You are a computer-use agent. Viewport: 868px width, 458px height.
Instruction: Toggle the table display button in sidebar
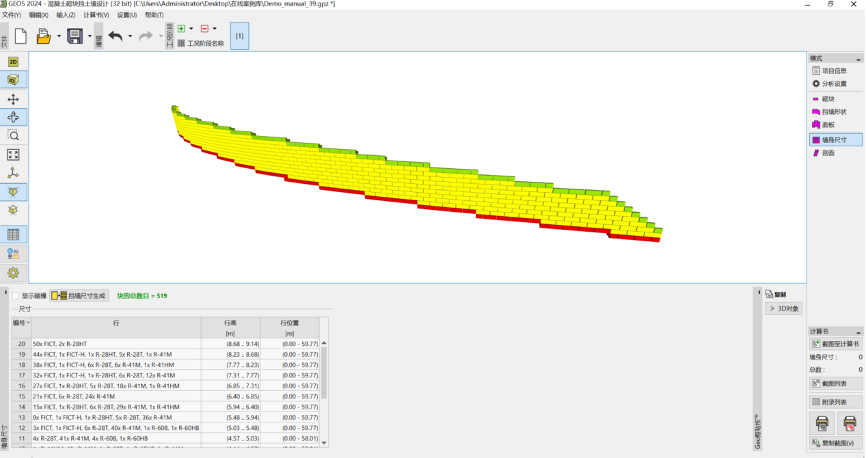tap(13, 234)
